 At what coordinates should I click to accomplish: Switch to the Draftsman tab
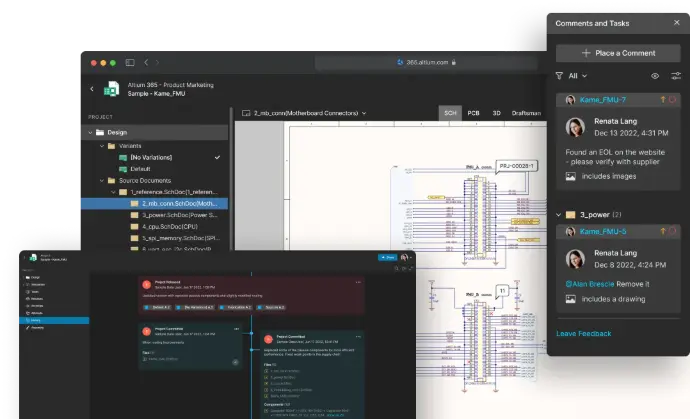point(526,113)
